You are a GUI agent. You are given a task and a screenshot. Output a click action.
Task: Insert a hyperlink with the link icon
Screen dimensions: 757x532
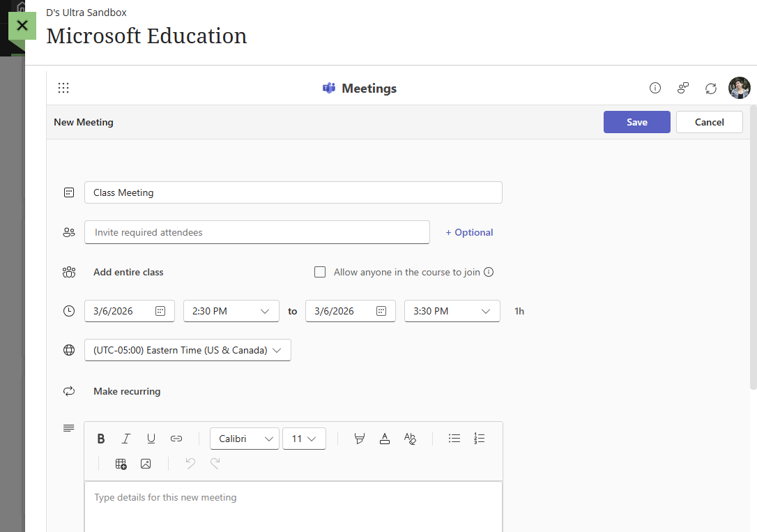[x=176, y=439]
